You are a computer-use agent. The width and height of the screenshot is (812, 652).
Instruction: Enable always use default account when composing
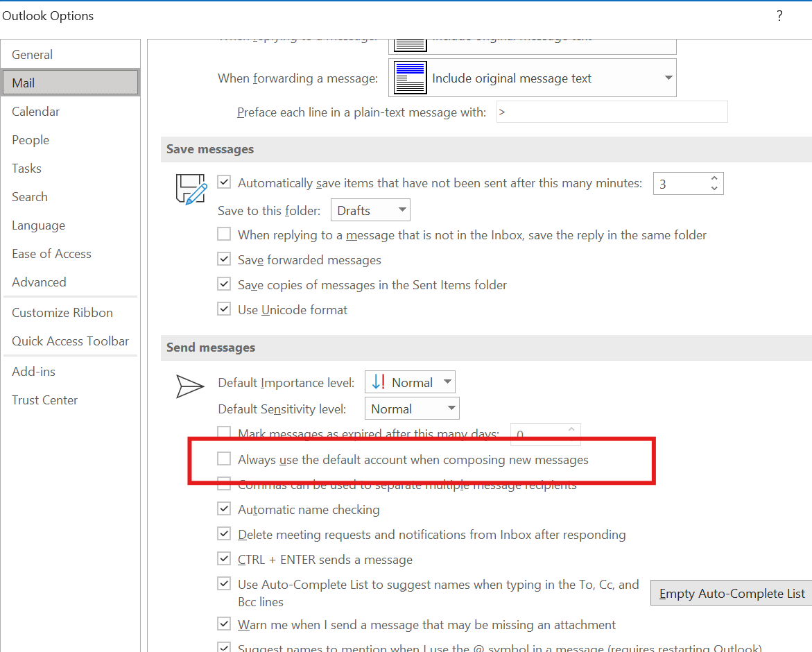224,458
